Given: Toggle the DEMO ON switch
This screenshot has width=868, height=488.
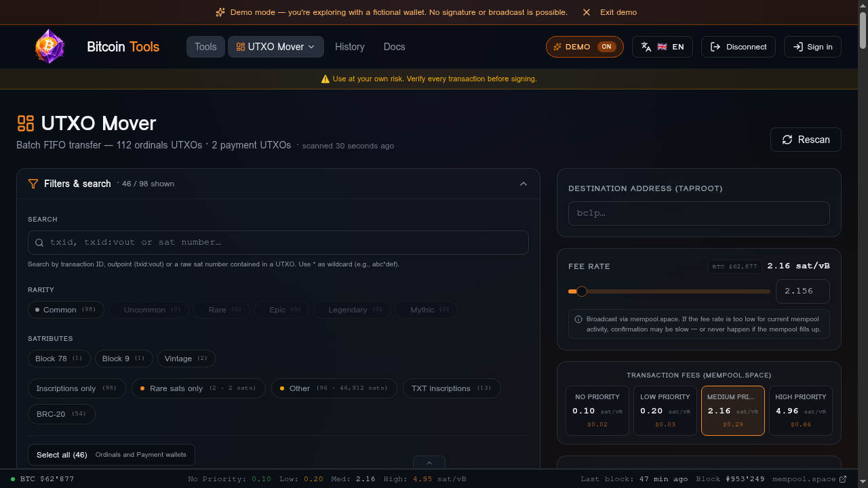Looking at the screenshot, I should pyautogui.click(x=585, y=47).
